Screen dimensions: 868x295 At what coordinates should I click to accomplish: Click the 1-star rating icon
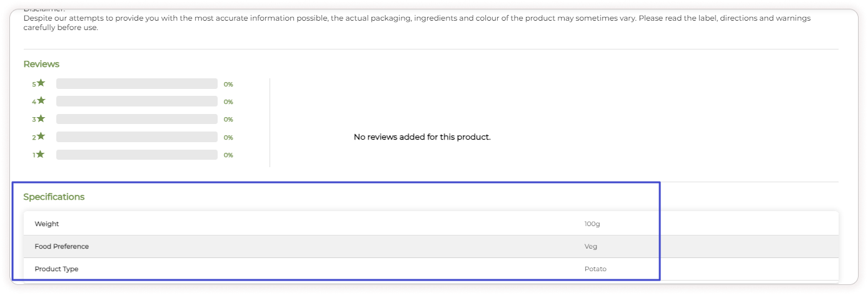[x=41, y=154]
